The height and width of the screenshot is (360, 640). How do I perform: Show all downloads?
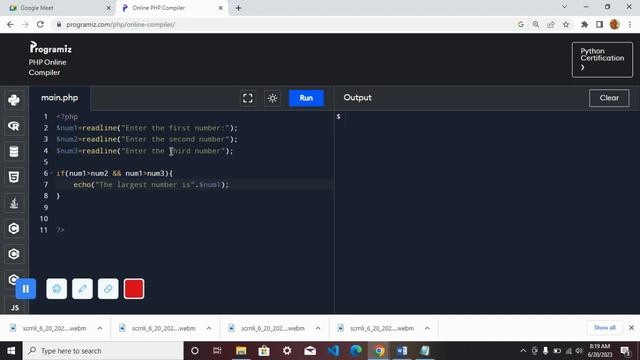click(604, 328)
